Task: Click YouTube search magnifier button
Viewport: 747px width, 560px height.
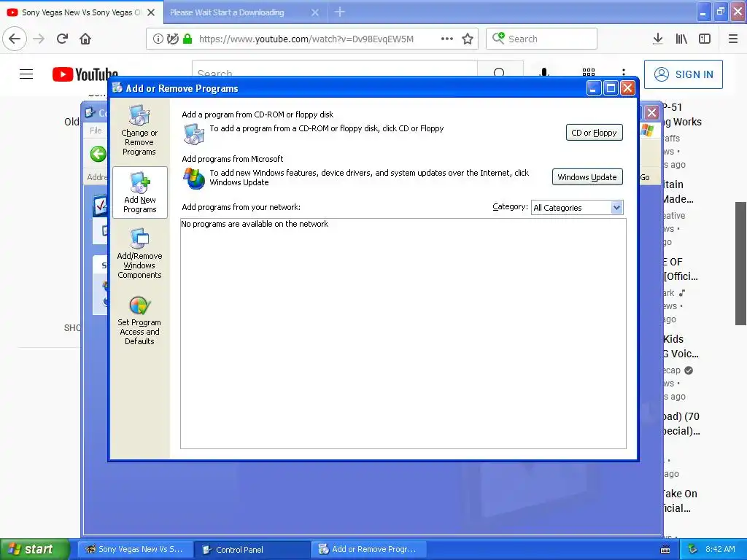Action: pos(499,72)
